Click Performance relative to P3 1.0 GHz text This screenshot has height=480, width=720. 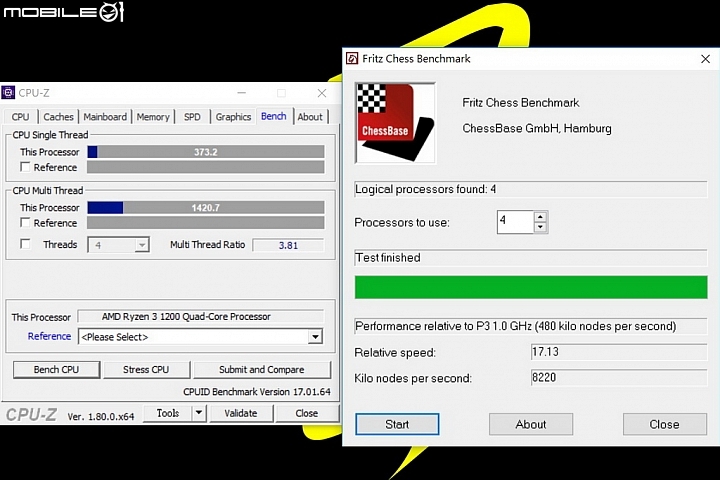click(516, 326)
